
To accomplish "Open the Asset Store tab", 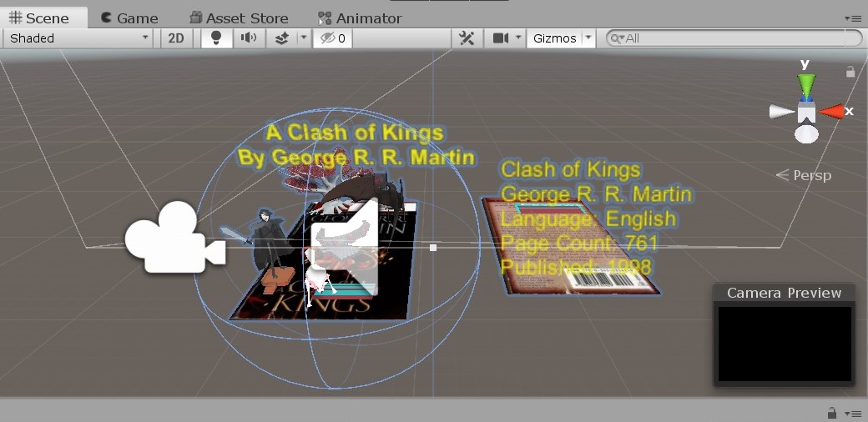I will [240, 18].
